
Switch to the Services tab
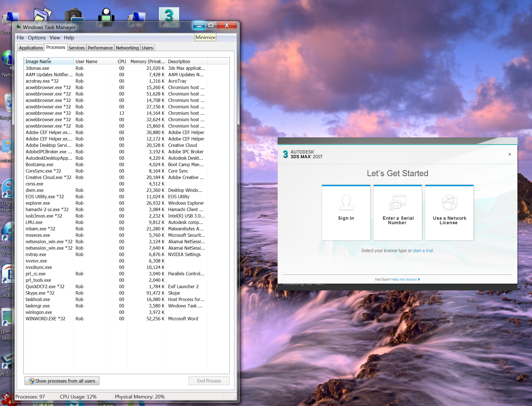click(76, 48)
